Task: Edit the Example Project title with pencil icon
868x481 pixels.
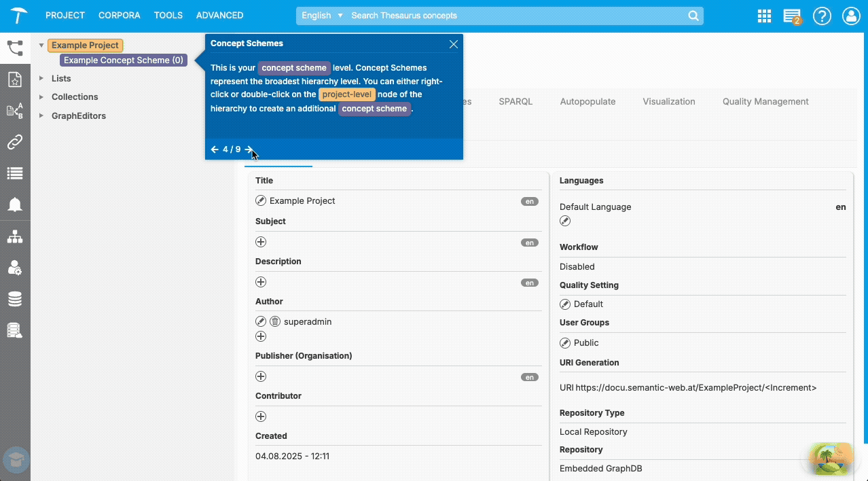Action: tap(260, 200)
